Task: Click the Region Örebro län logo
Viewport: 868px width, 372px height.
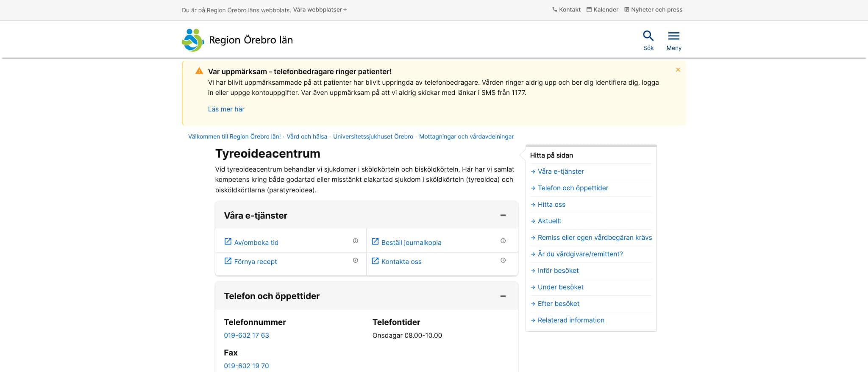Action: [x=237, y=40]
